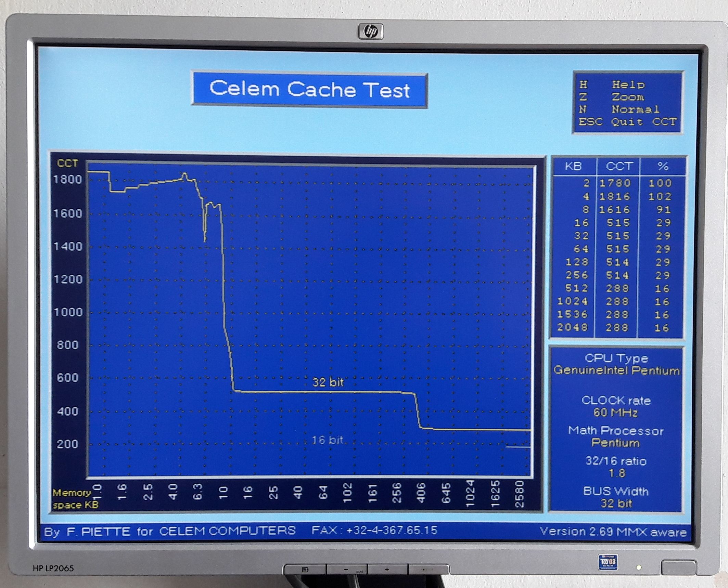Image resolution: width=728 pixels, height=588 pixels.
Task: Click the '128' KB row label in the table
Action: 577,262
